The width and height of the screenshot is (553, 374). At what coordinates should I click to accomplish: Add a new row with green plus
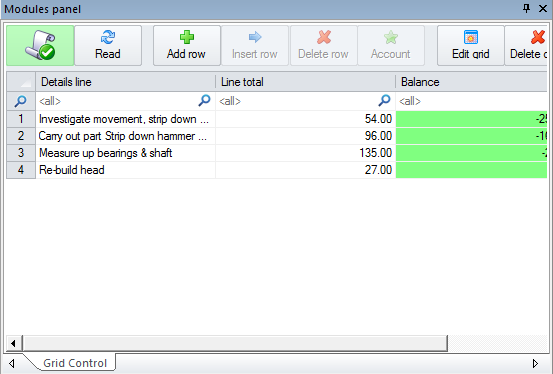(187, 46)
